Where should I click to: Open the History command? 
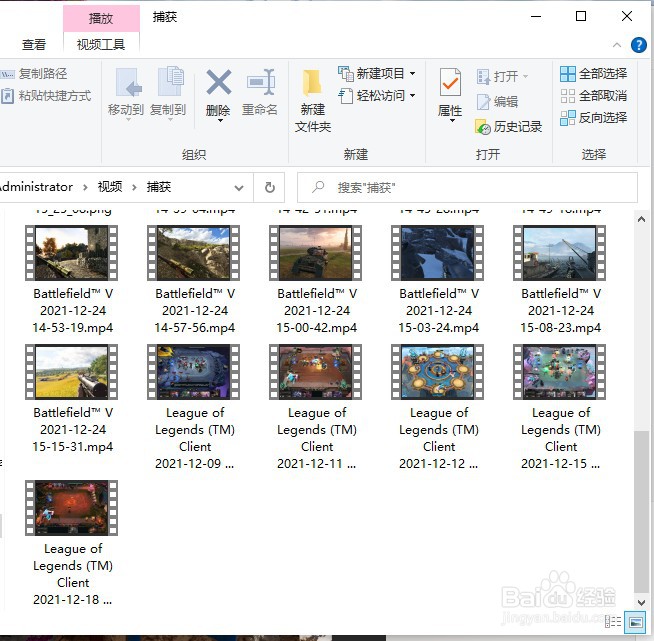508,126
